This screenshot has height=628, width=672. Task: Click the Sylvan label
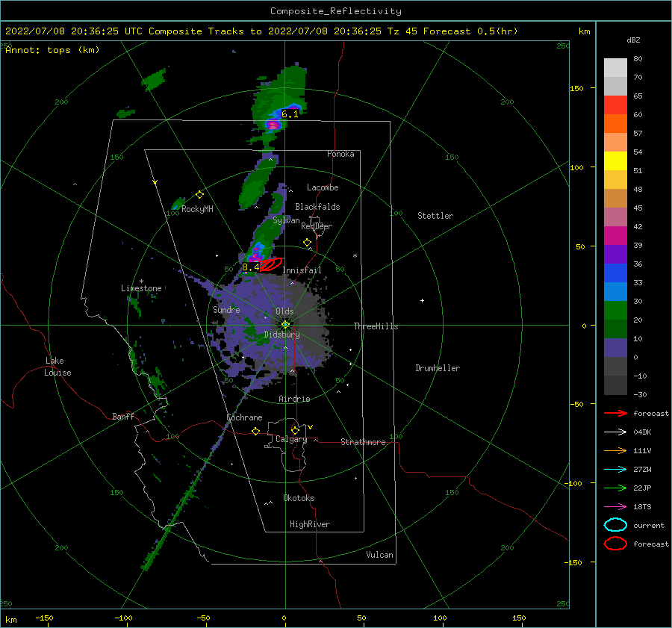click(286, 220)
